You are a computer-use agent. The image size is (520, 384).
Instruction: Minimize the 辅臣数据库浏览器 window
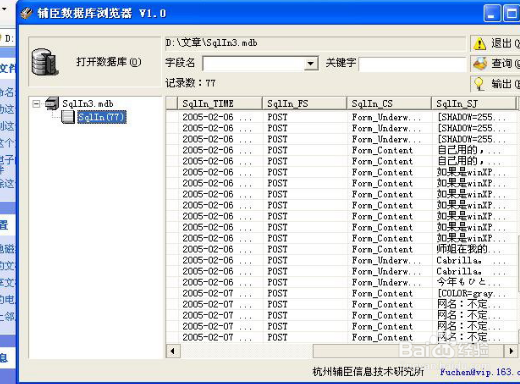(x=492, y=13)
